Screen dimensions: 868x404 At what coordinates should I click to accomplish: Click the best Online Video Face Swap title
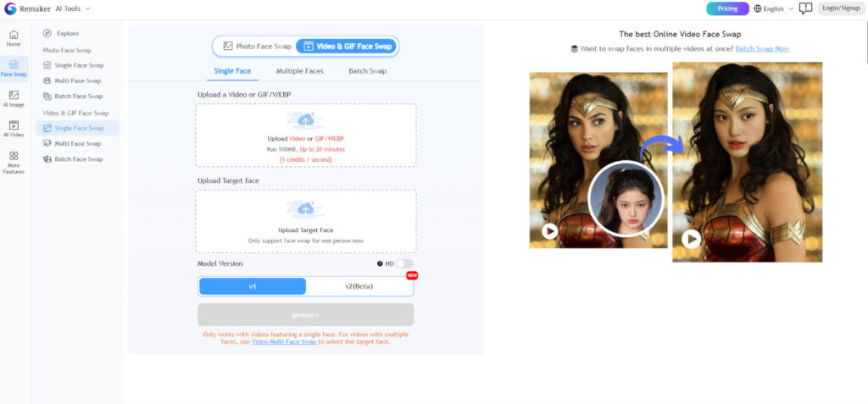tap(680, 35)
